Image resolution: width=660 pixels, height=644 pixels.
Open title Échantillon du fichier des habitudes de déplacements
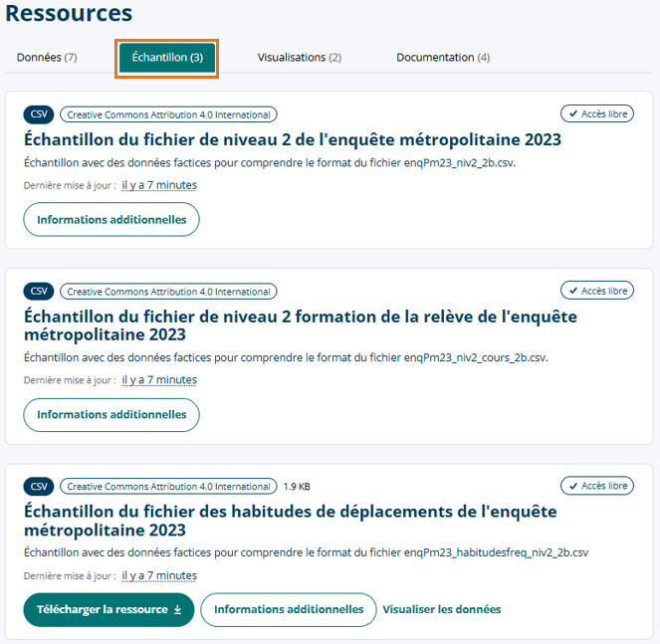(291, 521)
